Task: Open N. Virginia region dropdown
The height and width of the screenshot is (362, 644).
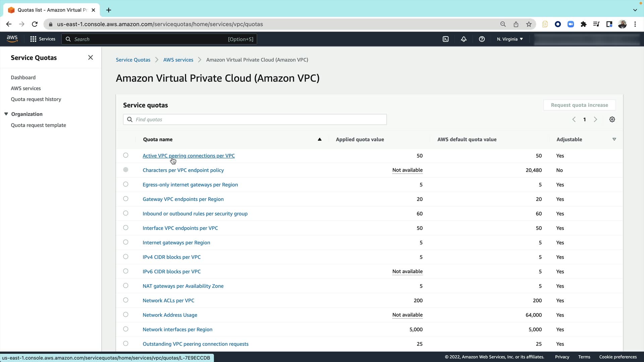Action: 510,39
